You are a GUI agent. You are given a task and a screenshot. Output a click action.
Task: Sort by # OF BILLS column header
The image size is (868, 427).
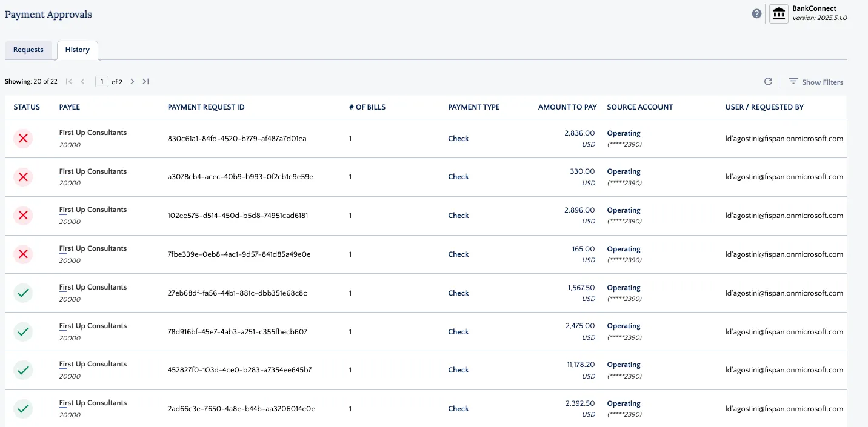point(367,107)
